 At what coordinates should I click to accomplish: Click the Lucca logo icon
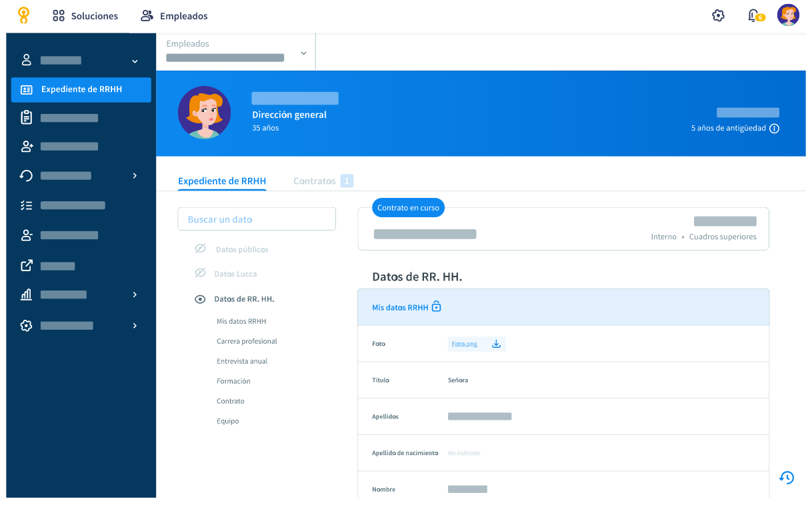[24, 15]
